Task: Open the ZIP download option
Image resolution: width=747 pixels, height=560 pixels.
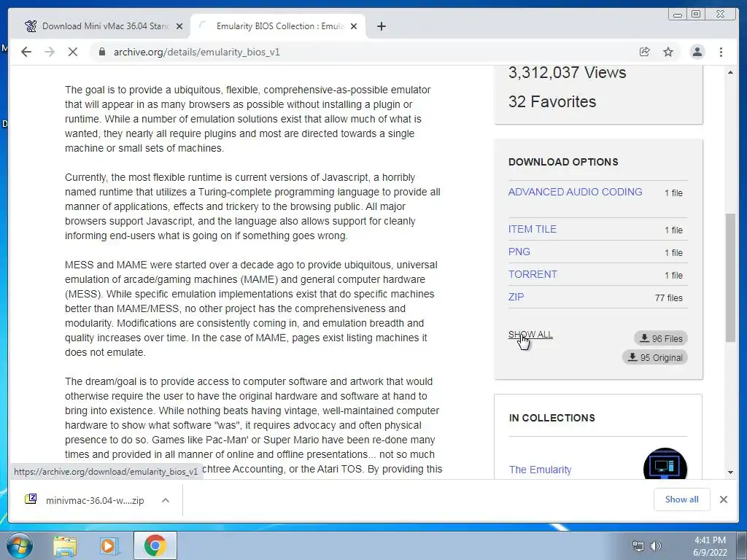Action: 516,297
